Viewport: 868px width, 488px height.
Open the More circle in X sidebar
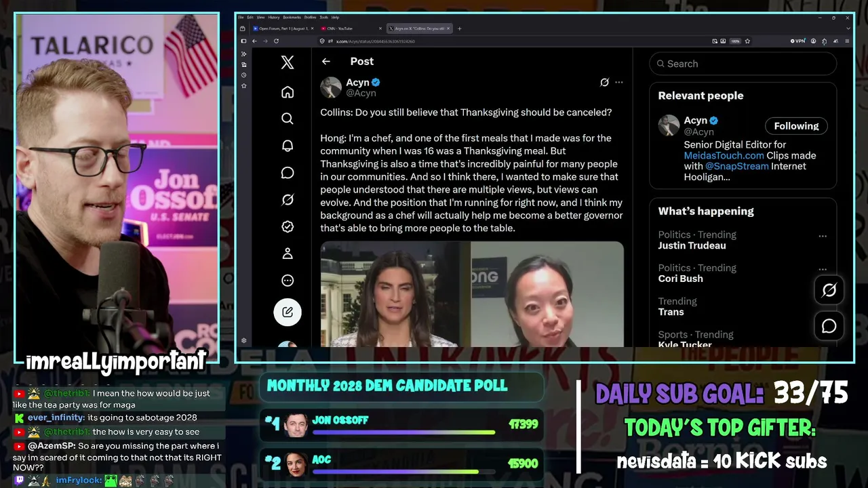288,281
